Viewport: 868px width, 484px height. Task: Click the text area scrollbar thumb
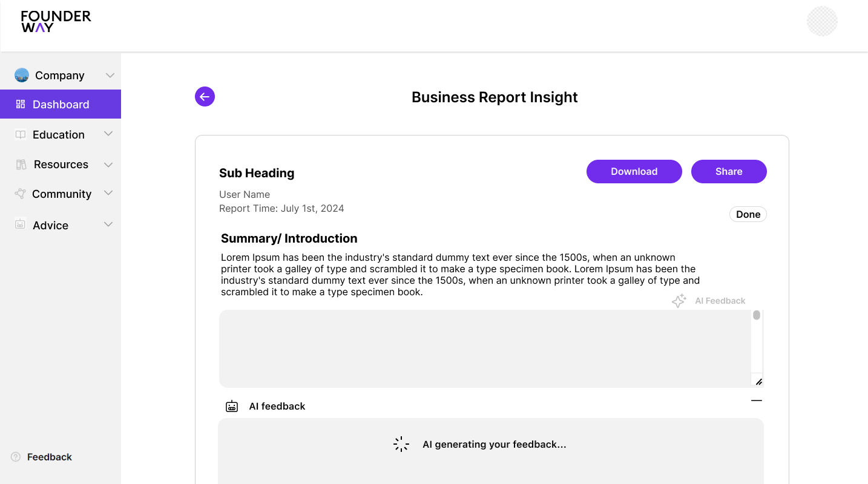click(x=757, y=315)
